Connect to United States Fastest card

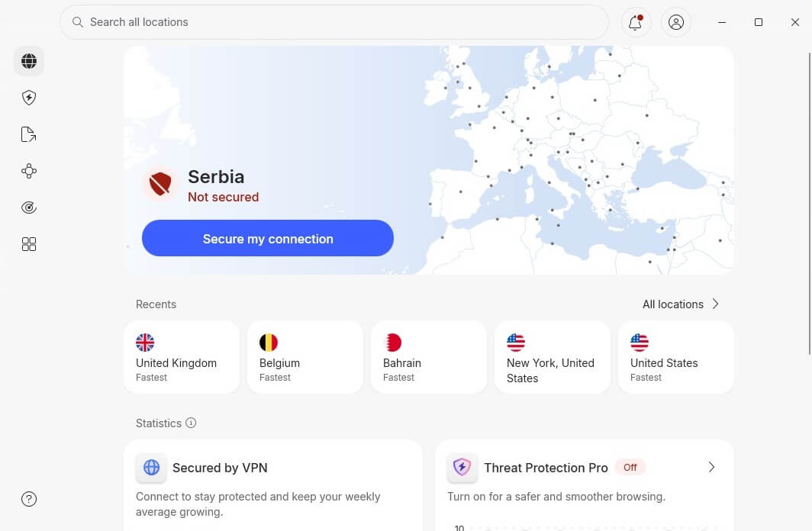pos(676,357)
